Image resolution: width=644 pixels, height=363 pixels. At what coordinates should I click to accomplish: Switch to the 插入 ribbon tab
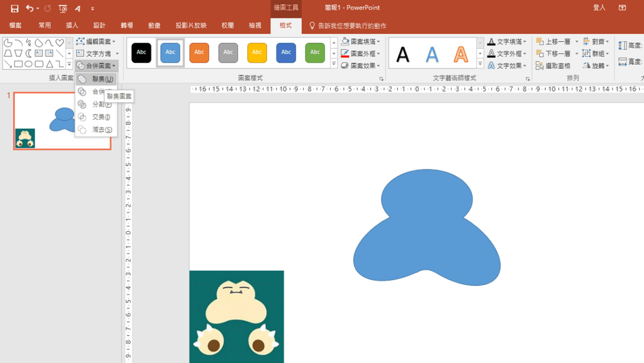pyautogui.click(x=72, y=25)
